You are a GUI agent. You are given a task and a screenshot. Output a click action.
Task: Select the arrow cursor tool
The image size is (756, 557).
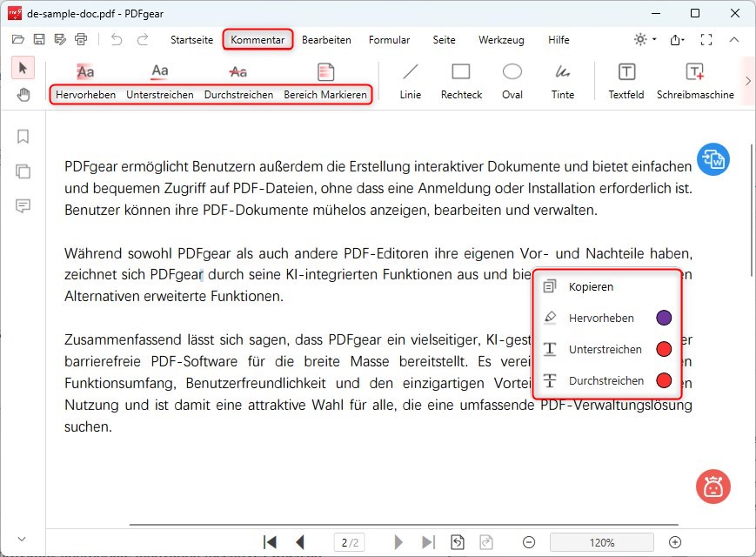(x=23, y=68)
